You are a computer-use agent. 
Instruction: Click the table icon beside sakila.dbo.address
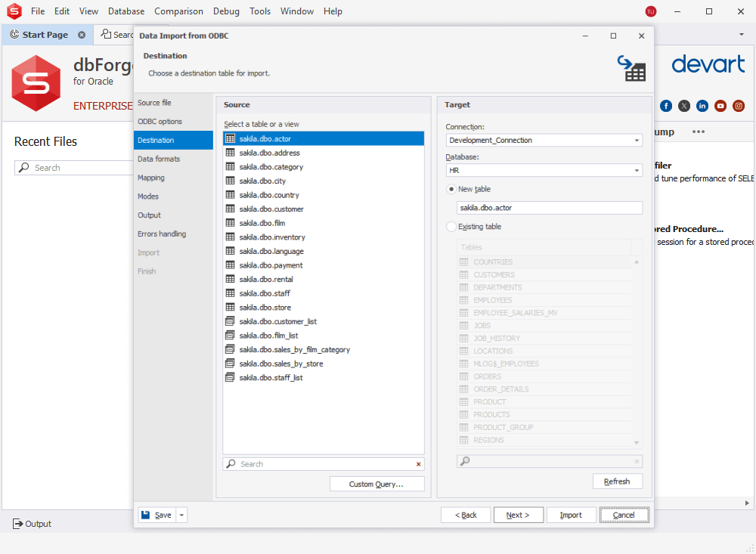pyautogui.click(x=231, y=153)
